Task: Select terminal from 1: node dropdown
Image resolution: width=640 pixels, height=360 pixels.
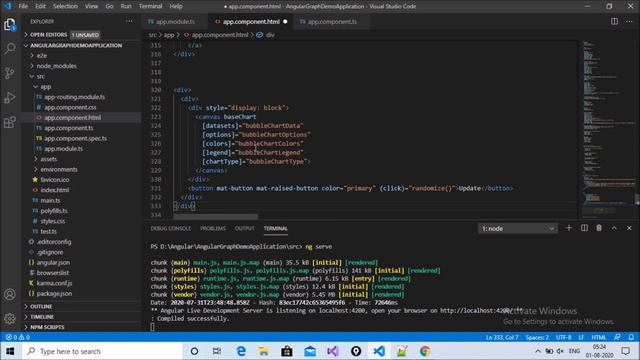Action: (517, 229)
